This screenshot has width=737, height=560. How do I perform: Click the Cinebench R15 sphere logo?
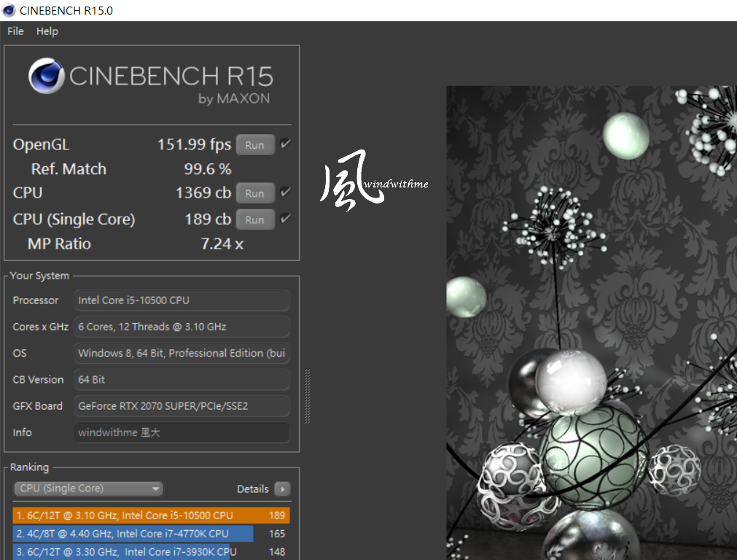tap(46, 76)
